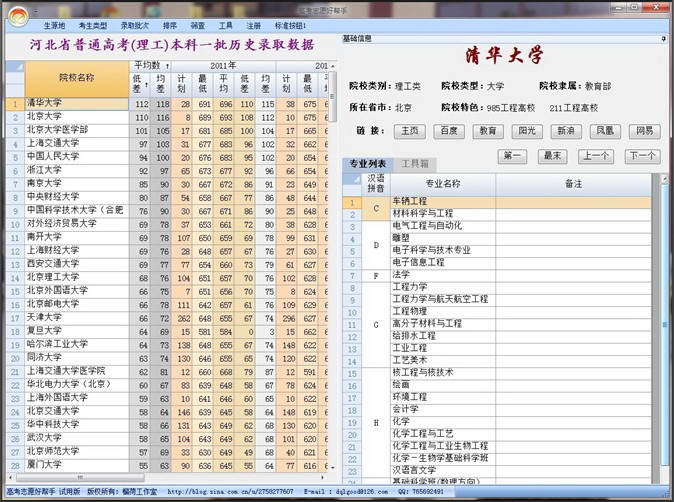
Task: Click the 专业名称 column header
Action: click(443, 184)
